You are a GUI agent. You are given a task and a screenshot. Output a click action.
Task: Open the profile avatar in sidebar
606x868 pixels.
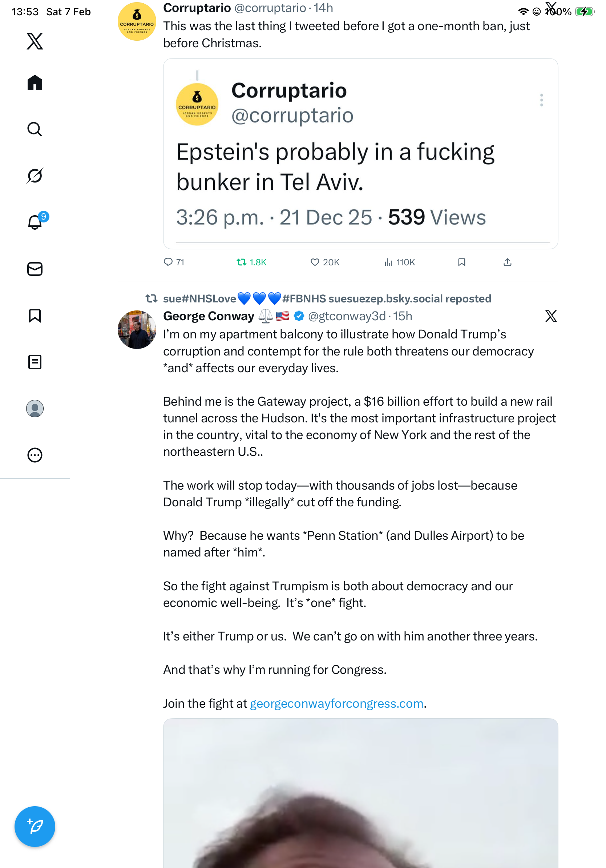click(x=35, y=408)
